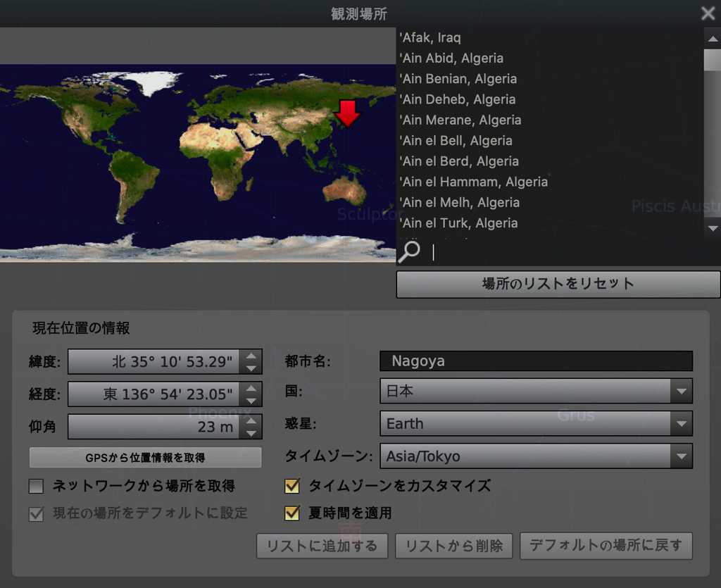Screen dimensions: 721x588
Task: Click the 仰角 field showing 23 m
Action: tap(153, 427)
